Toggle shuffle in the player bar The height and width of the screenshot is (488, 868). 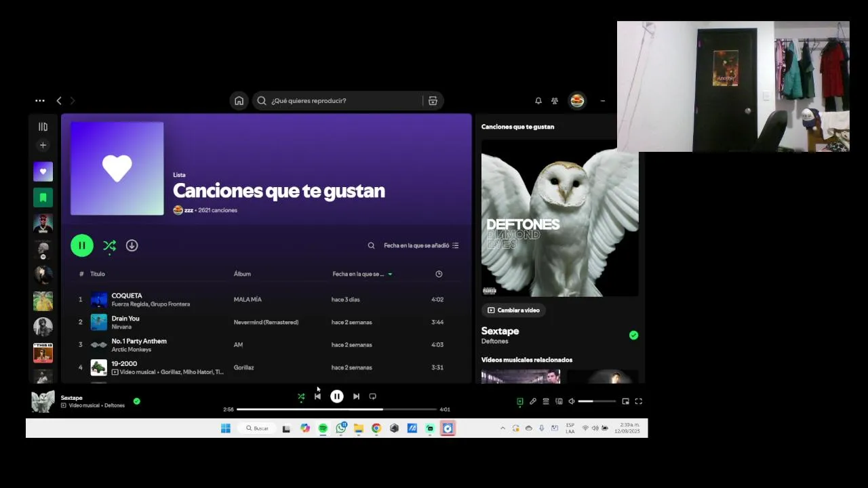pos(301,397)
